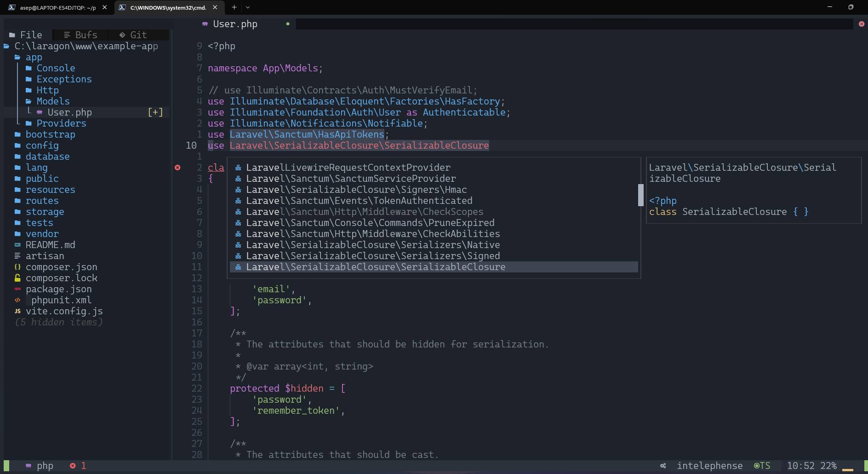Image resolution: width=868 pixels, height=474 pixels.
Task: Click the intelephense LSP gear icon
Action: click(x=663, y=466)
